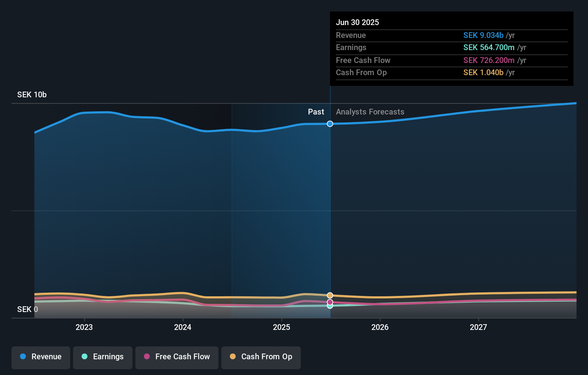Click the teal Earnings legend dot
Screen dimensions: 588x375
85,356
